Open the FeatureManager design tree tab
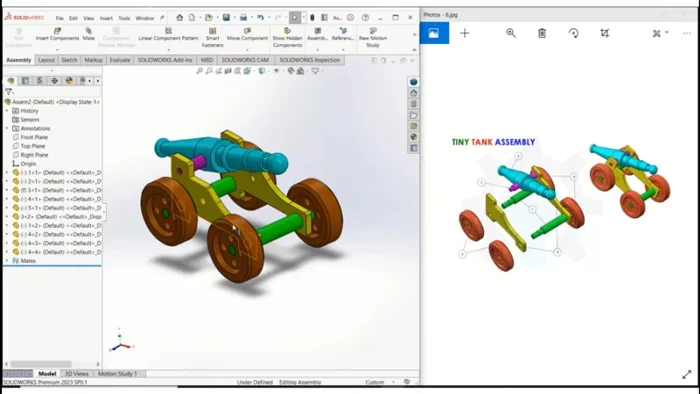This screenshot has width=700, height=394. pos(11,81)
